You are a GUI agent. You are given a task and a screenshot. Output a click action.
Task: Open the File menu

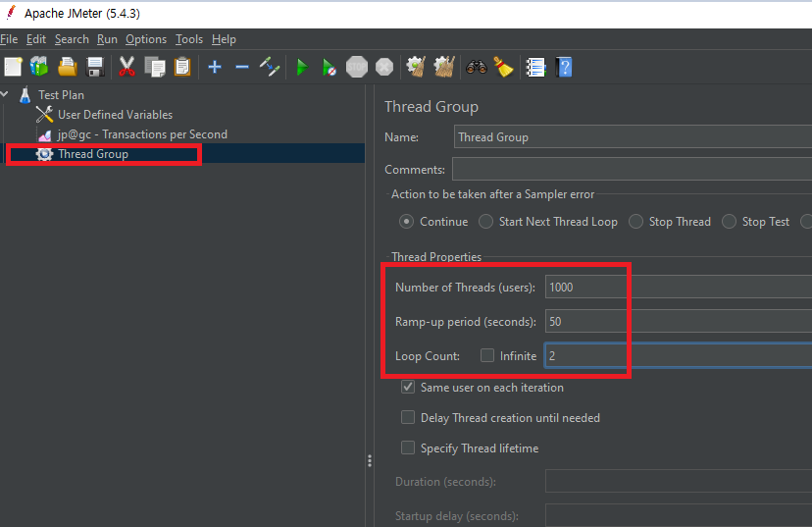click(x=9, y=39)
